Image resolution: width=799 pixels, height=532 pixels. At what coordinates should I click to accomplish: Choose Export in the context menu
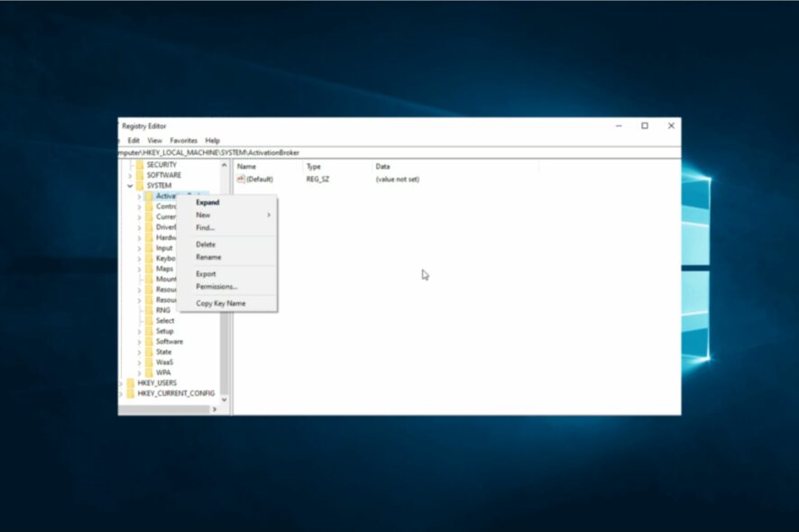coord(227,274)
